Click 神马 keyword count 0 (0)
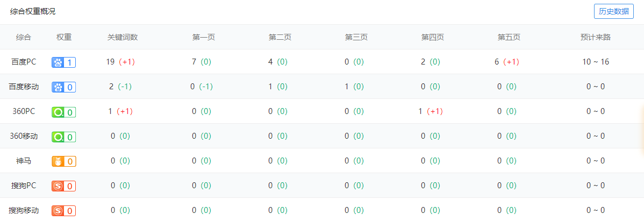The width and height of the screenshot is (644, 221). tap(120, 161)
